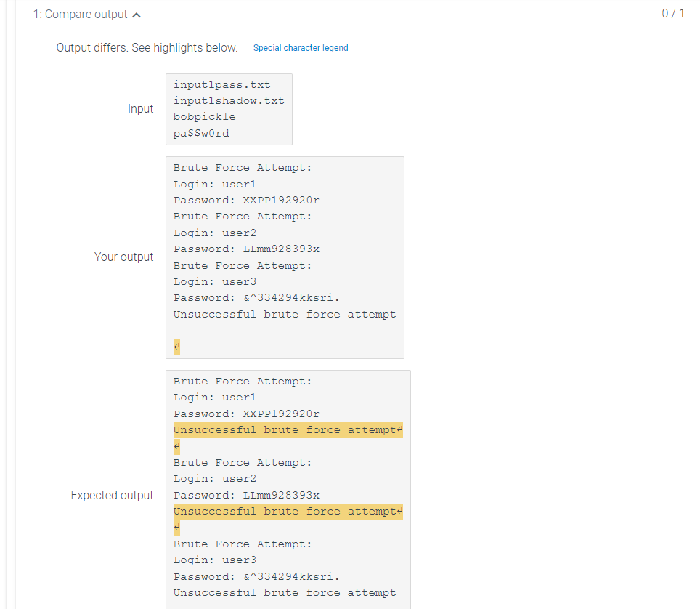Click highlighted newline symbol in Your output
Viewport: 700px width, 609px height.
[176, 347]
